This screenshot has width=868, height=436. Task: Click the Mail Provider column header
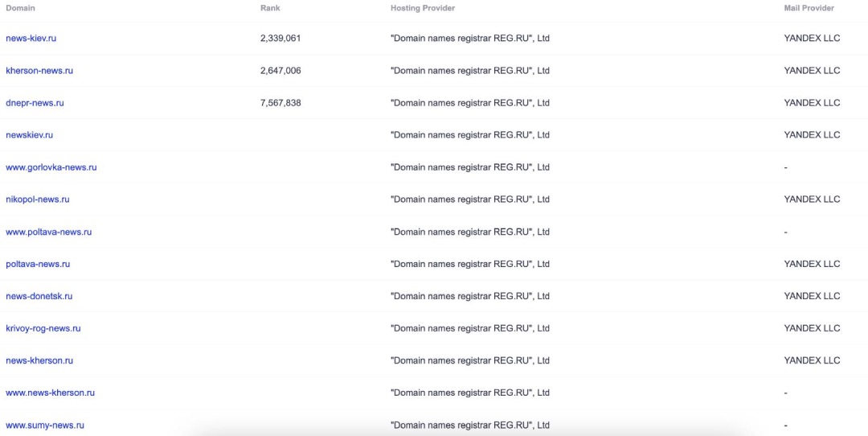809,8
